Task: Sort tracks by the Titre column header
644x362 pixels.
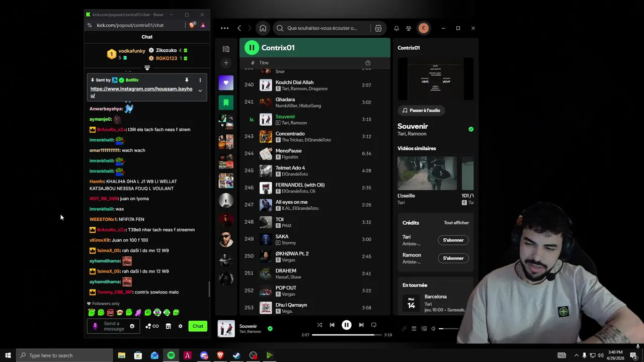Action: (x=264, y=63)
